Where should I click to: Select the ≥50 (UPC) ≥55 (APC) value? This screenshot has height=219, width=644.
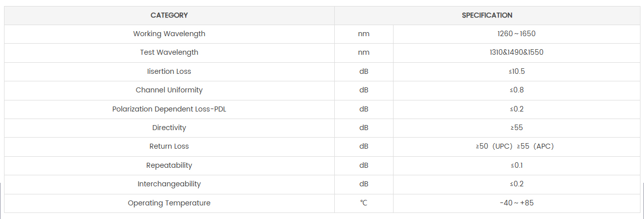tap(514, 146)
